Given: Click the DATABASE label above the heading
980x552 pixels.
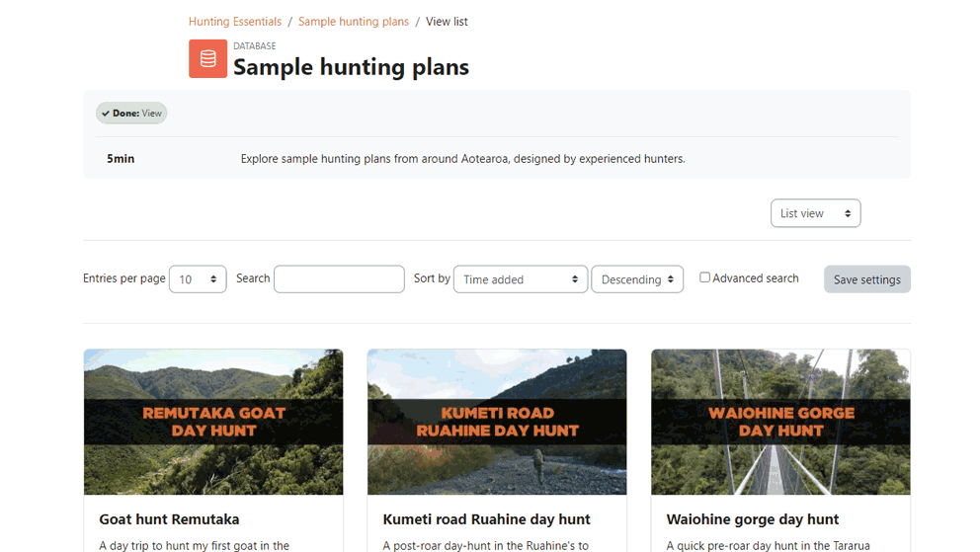Looking at the screenshot, I should pyautogui.click(x=254, y=46).
